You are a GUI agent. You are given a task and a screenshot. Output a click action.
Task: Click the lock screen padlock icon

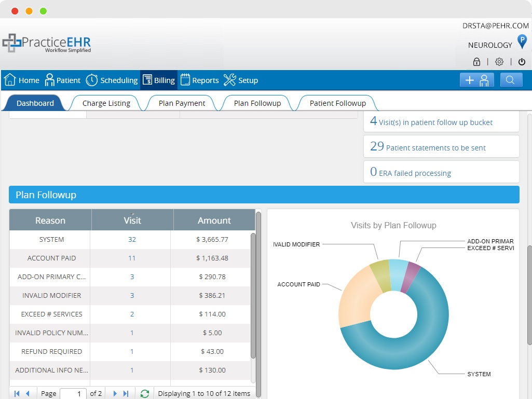click(476, 62)
